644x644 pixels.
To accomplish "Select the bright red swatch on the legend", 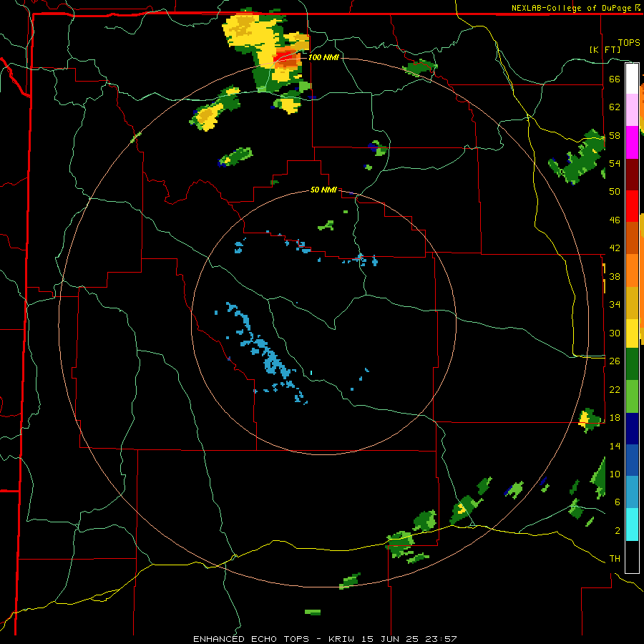I will pos(632,206).
